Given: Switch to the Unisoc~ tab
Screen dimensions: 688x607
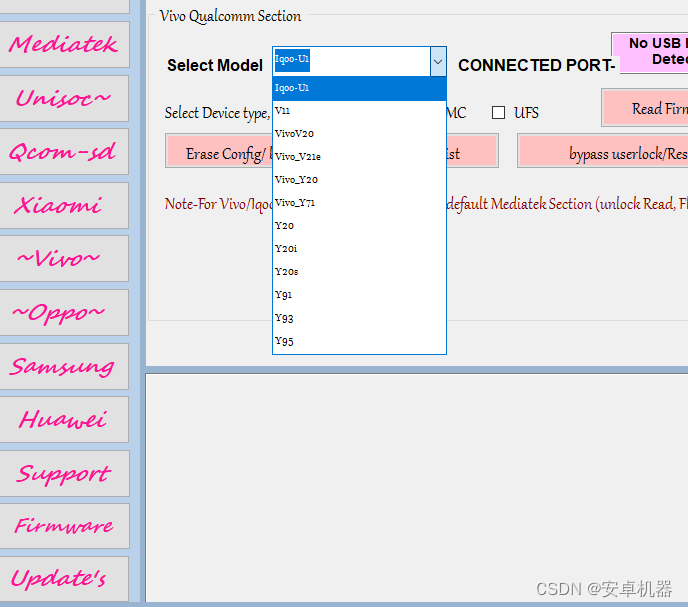Looking at the screenshot, I should tap(64, 98).
